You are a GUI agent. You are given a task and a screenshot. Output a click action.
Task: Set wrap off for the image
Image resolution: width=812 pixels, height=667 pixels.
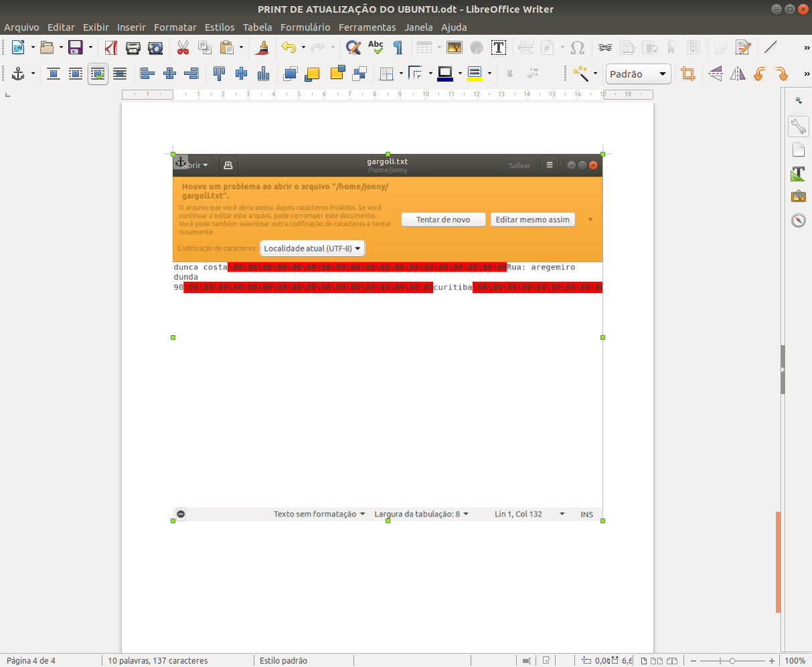coord(54,74)
